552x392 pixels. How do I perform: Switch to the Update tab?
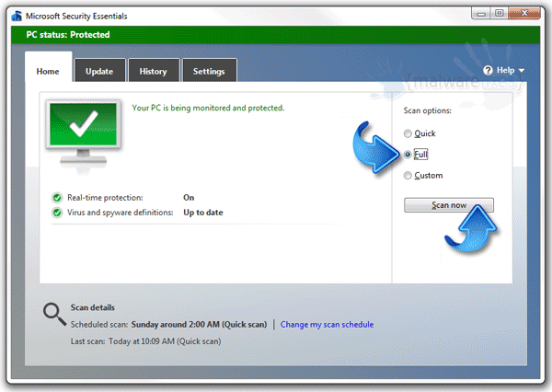pyautogui.click(x=99, y=71)
